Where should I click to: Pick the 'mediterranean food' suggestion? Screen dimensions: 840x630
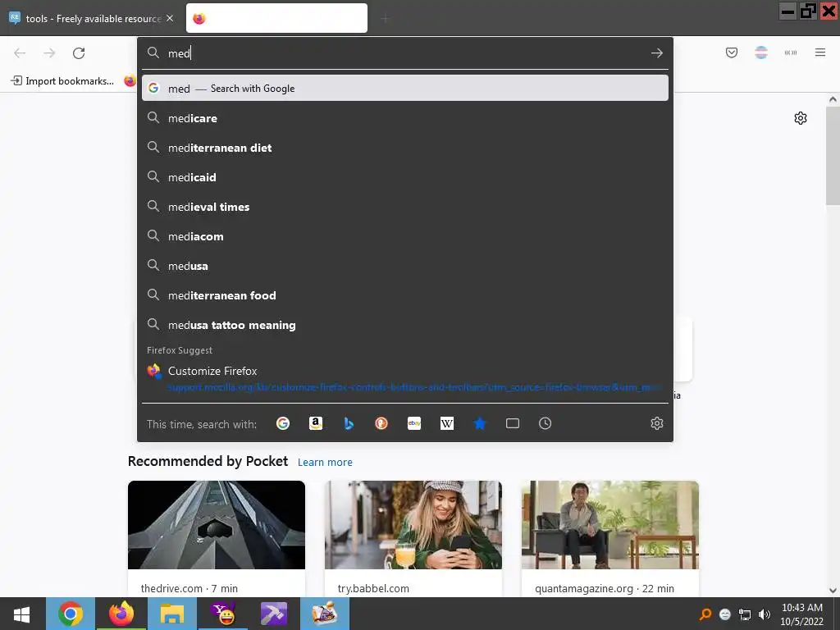click(405, 295)
